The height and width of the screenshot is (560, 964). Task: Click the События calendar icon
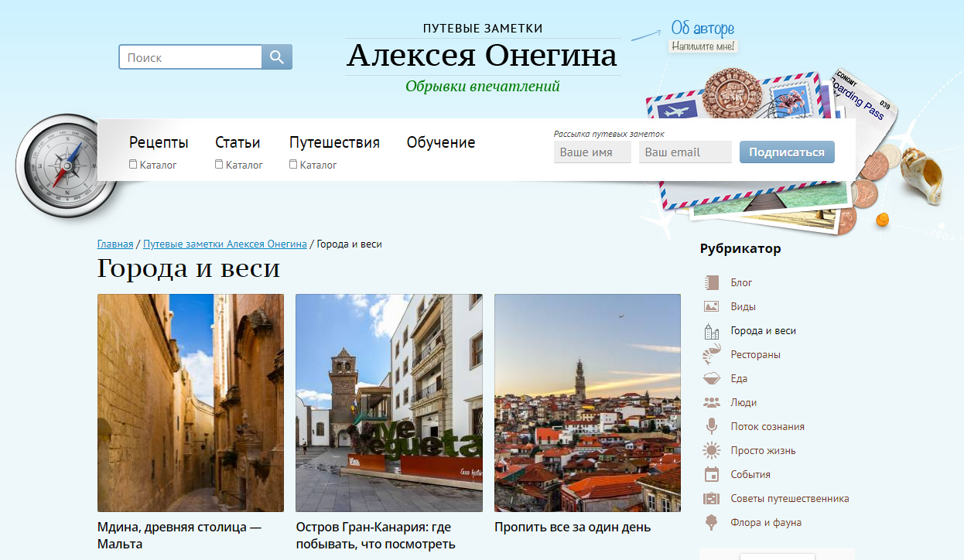(x=711, y=475)
